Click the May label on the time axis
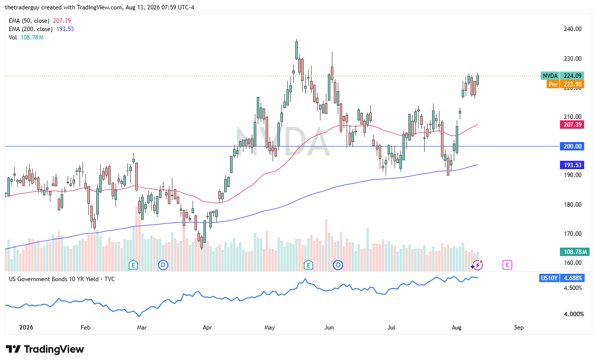The image size is (597, 364). (269, 327)
